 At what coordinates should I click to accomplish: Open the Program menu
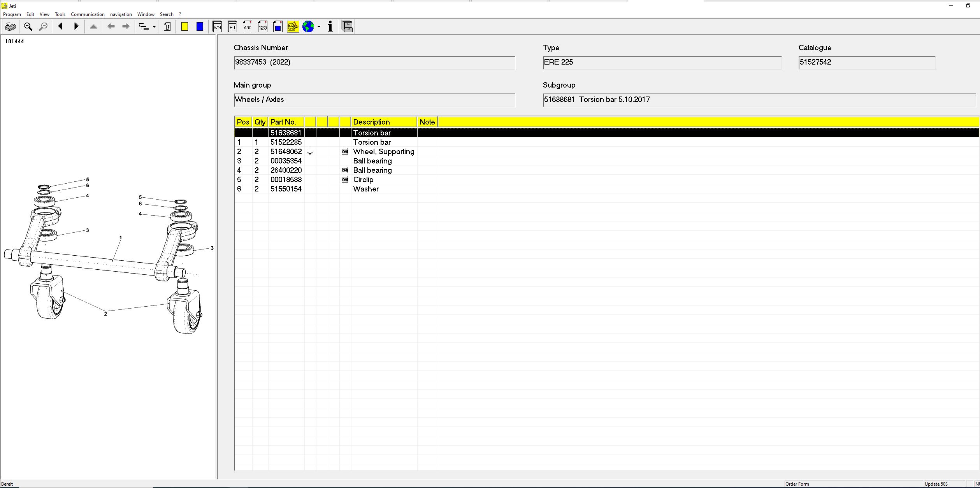pyautogui.click(x=12, y=14)
